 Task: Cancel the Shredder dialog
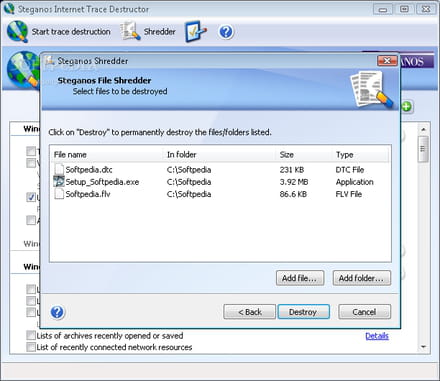pyautogui.click(x=364, y=312)
